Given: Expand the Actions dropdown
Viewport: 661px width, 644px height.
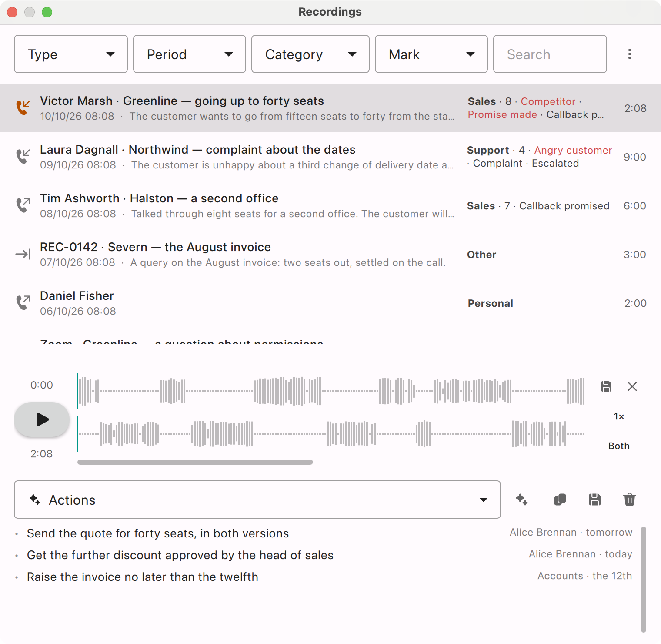Looking at the screenshot, I should point(257,500).
